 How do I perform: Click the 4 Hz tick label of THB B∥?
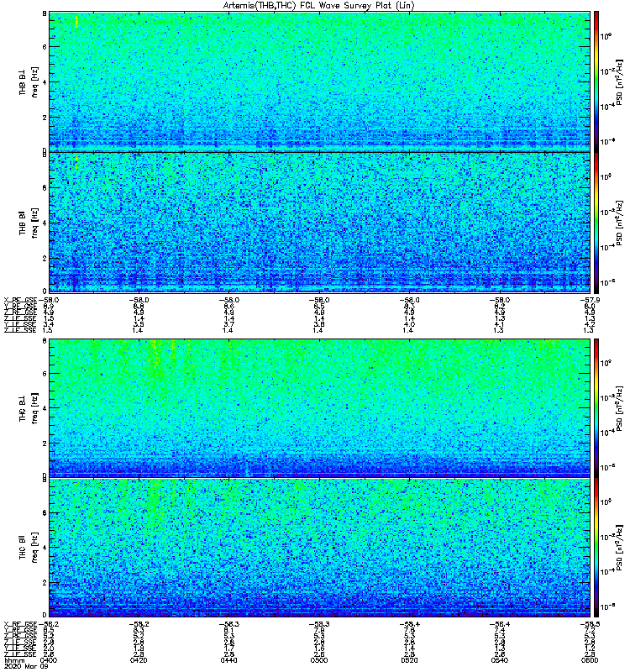tap(45, 223)
